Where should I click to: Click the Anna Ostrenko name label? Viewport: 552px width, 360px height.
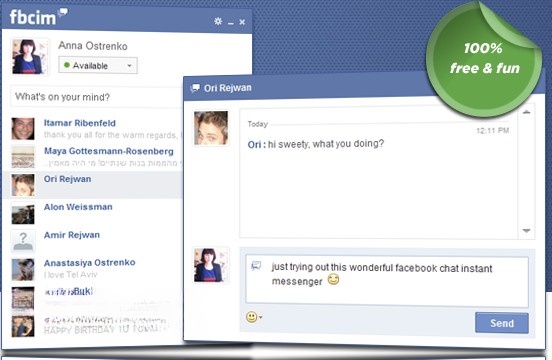tap(93, 46)
